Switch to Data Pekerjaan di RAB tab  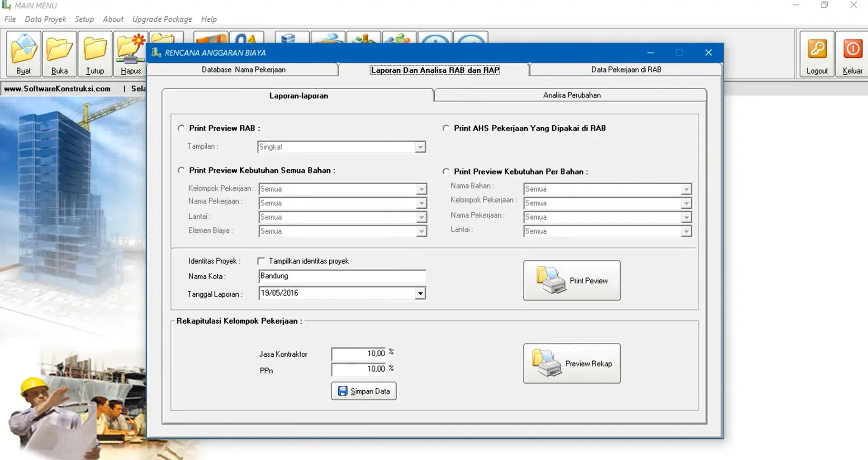626,69
